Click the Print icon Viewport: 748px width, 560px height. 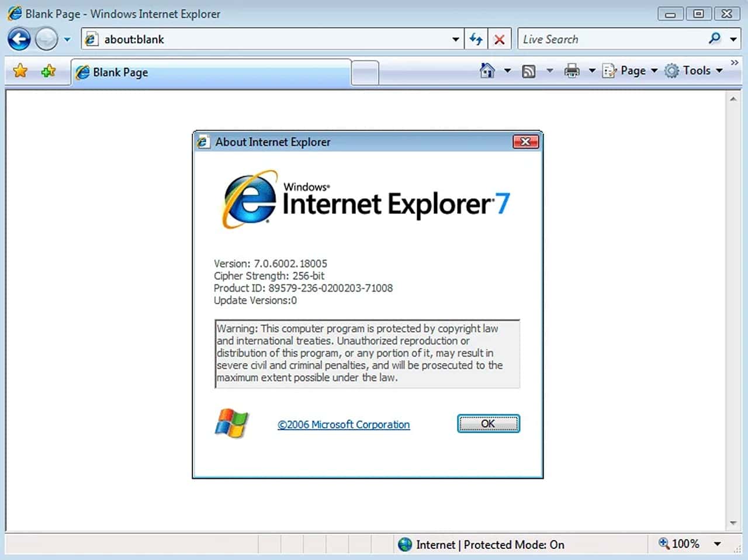pos(572,71)
